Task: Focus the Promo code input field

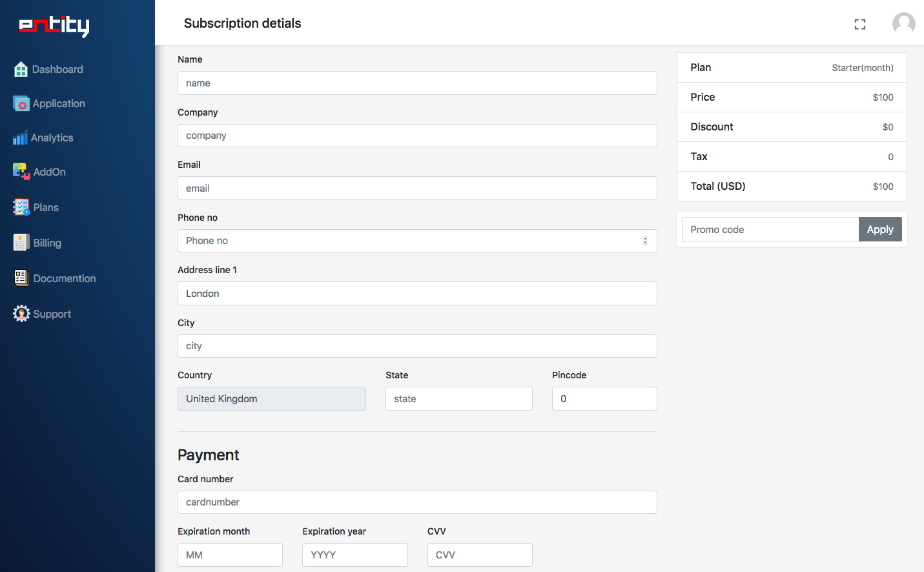Action: point(770,229)
